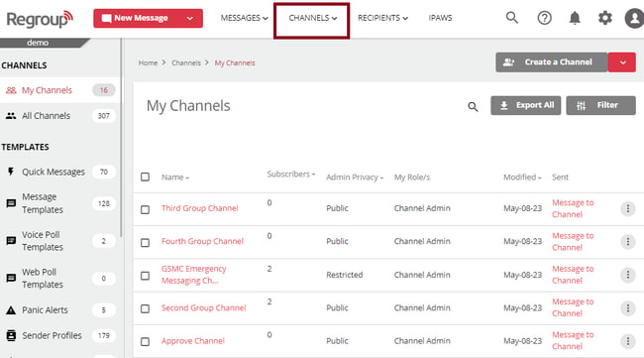The image size is (644, 358).
Task: Click the Export All button
Action: [526, 106]
